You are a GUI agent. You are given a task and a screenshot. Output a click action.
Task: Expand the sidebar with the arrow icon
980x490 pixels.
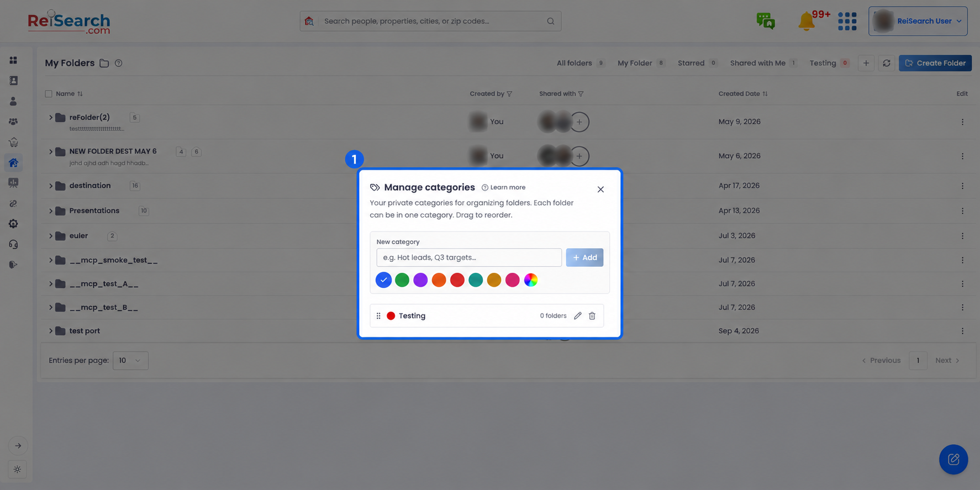point(18,446)
